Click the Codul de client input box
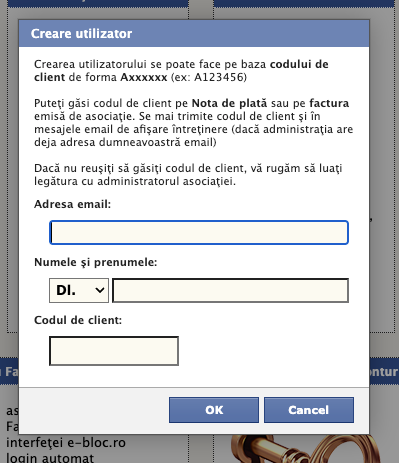 pyautogui.click(x=114, y=351)
